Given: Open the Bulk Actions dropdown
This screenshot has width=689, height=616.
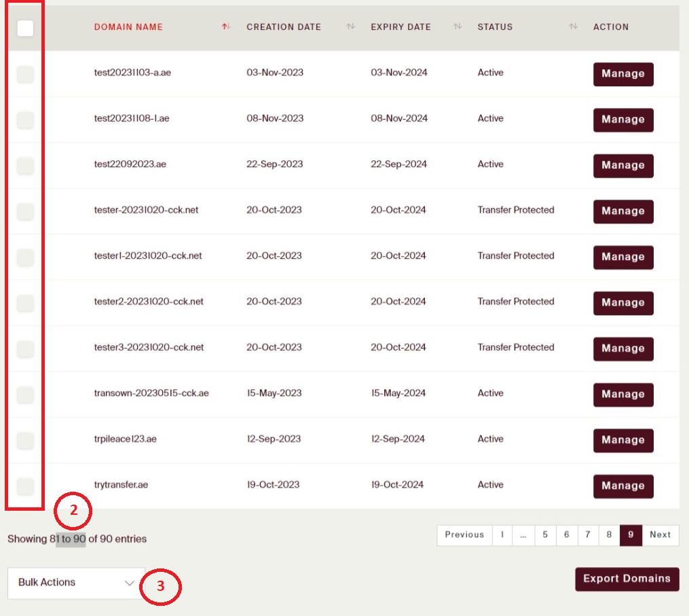Looking at the screenshot, I should [76, 583].
